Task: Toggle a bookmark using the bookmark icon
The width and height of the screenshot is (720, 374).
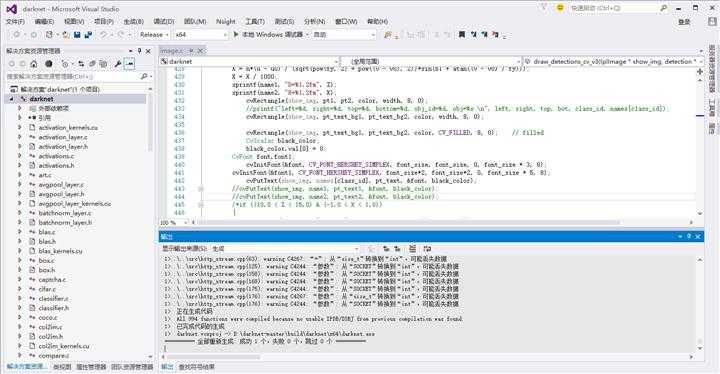Action: (462, 34)
